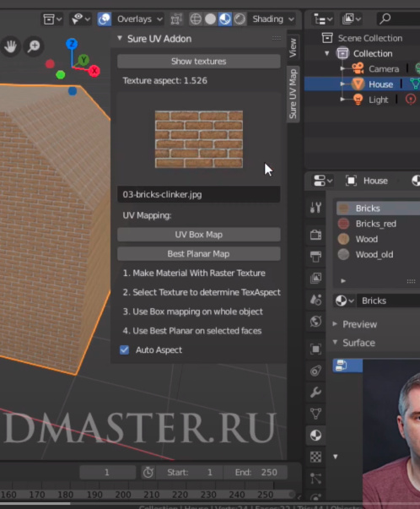Align view to the green Y axis
Screen dimensions: 420x509
(x=83, y=60)
